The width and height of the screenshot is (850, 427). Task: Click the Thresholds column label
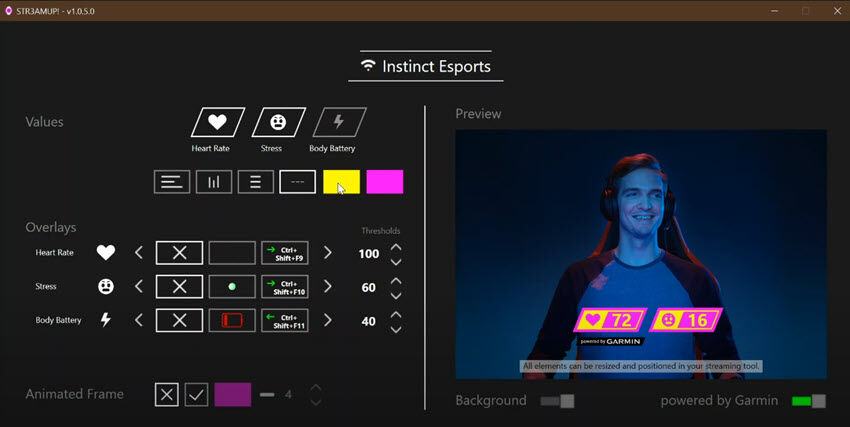[381, 231]
